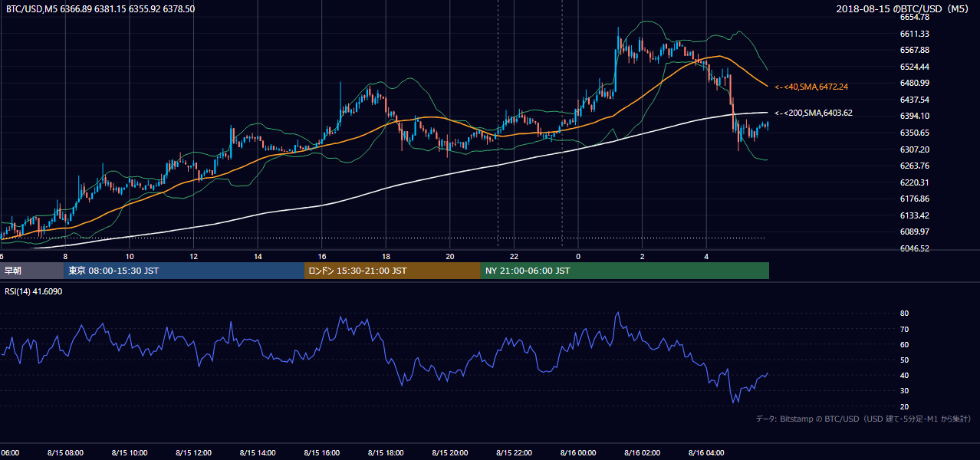
Task: Click price axis label 6089.97
Action: 915,232
